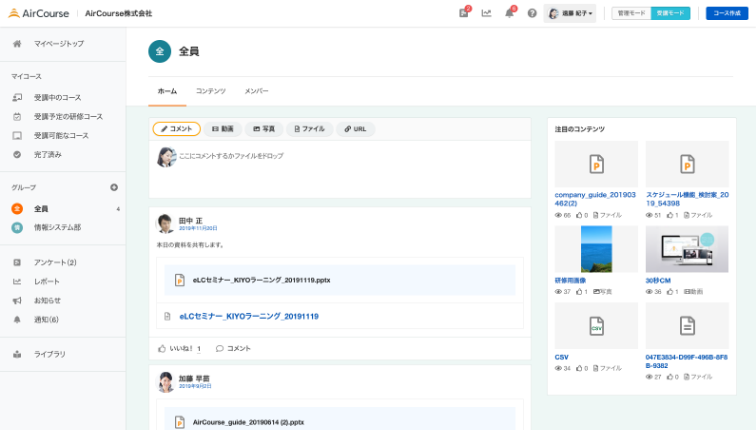
Task: Open ライブラリ in the sidebar
Action: click(x=49, y=354)
